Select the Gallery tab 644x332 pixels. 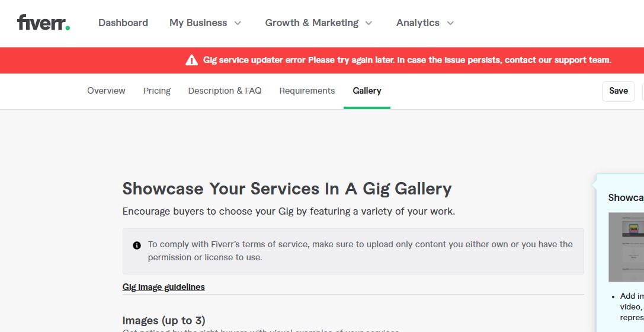[x=367, y=91]
